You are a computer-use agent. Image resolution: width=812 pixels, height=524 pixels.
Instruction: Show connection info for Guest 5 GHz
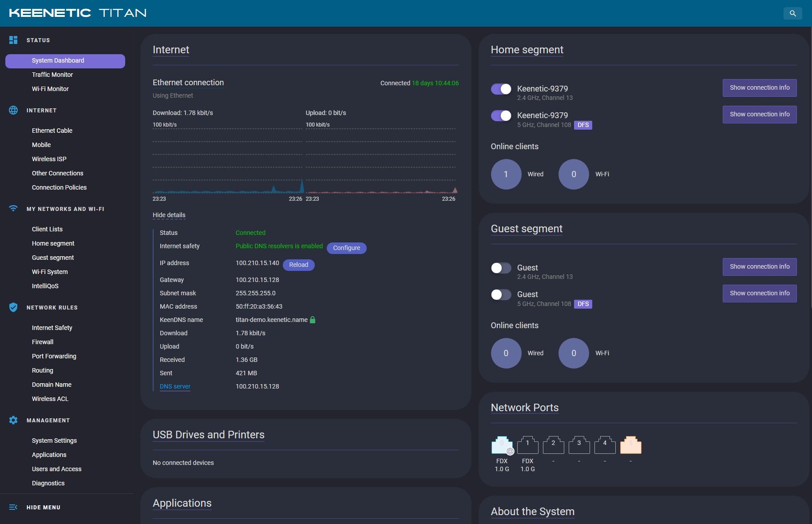pos(760,294)
